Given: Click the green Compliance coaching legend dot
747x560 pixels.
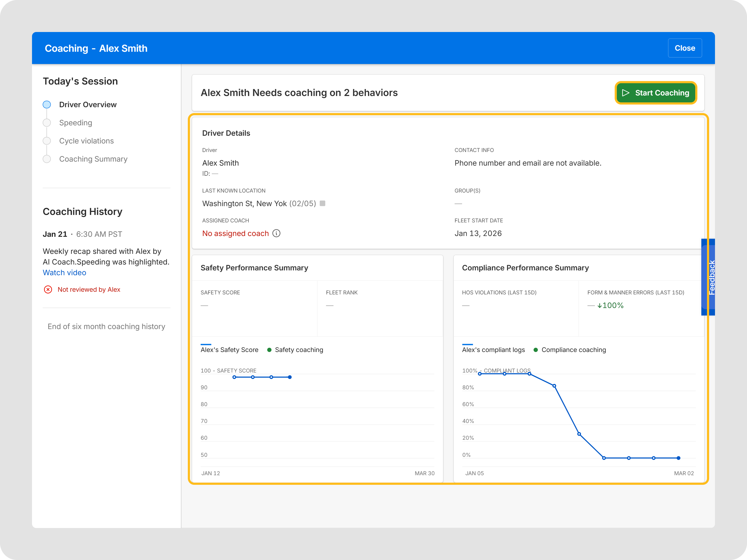Looking at the screenshot, I should click(x=536, y=350).
